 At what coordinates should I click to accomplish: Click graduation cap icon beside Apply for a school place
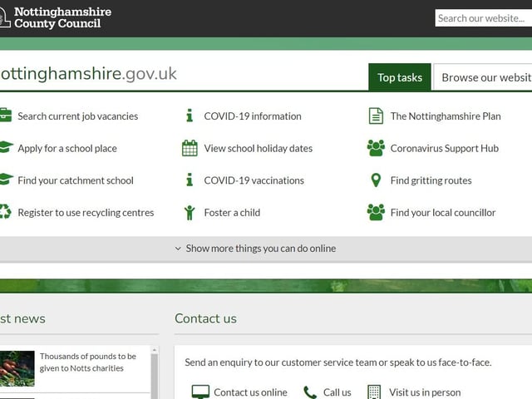6,147
